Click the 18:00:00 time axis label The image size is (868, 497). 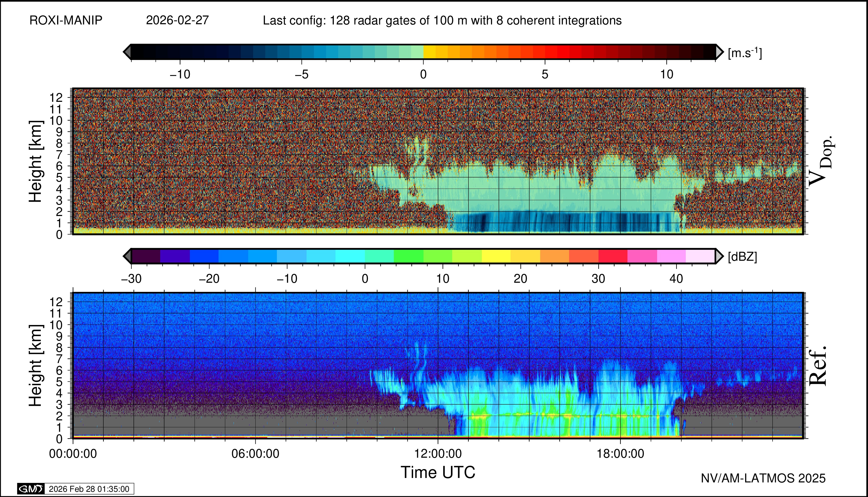pos(620,454)
